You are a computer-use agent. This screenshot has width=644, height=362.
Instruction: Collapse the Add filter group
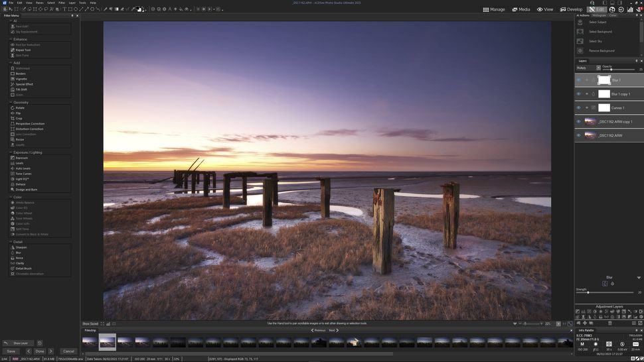pyautogui.click(x=11, y=63)
